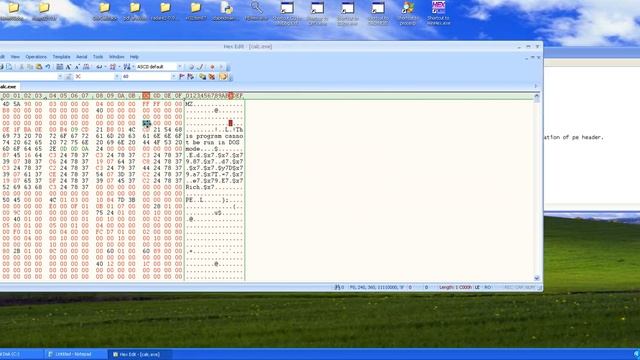640x360 pixels.
Task: Open the Aerial menu
Action: pyautogui.click(x=82, y=57)
